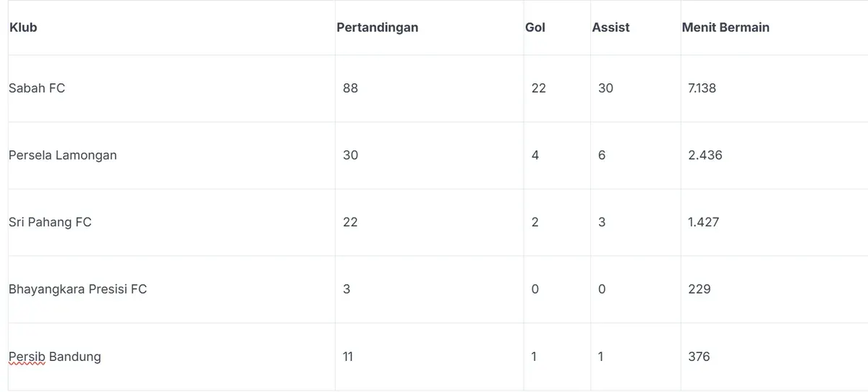Click Sabah FC's 30 assists cell

point(605,88)
